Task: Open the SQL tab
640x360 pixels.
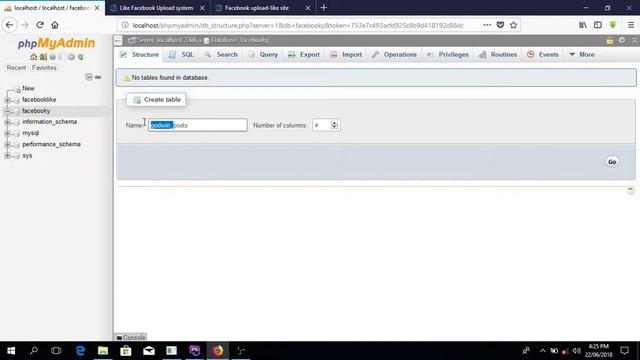Action: point(181,55)
